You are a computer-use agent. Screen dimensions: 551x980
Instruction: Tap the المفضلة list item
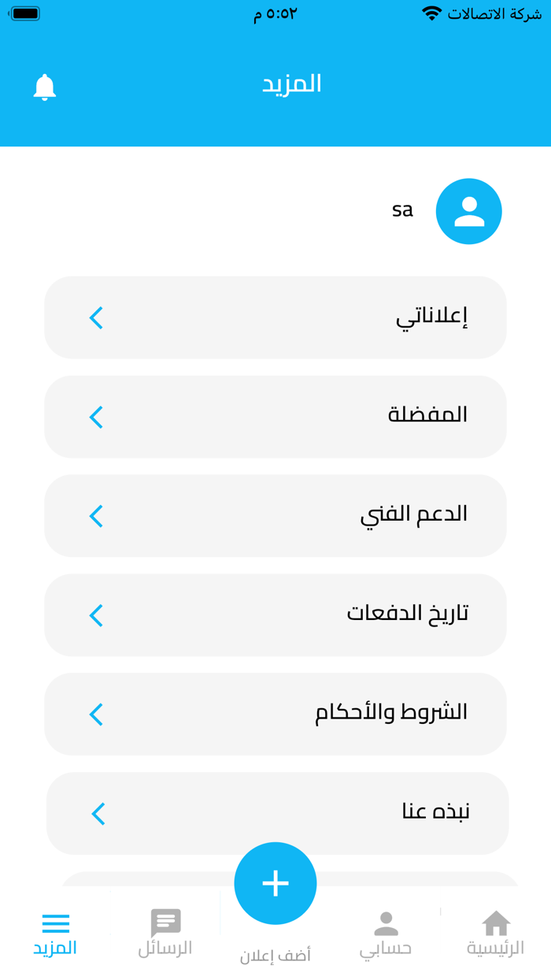pyautogui.click(x=275, y=417)
